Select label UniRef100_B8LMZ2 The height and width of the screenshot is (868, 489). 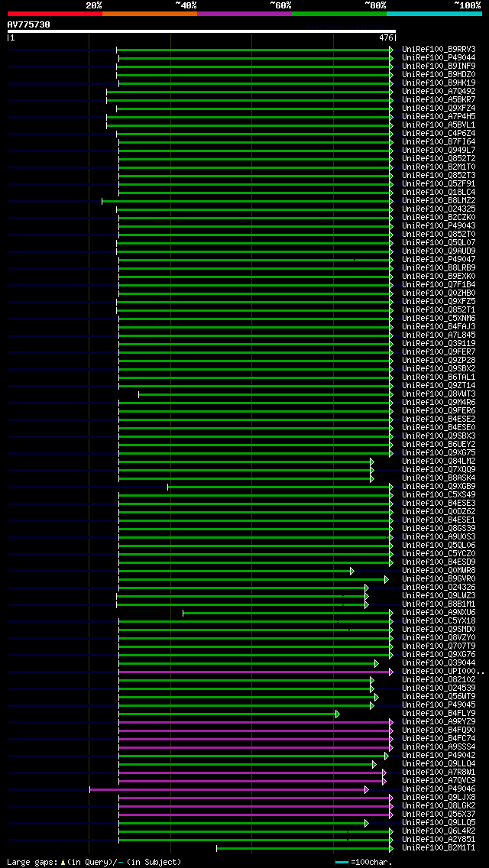pos(439,200)
